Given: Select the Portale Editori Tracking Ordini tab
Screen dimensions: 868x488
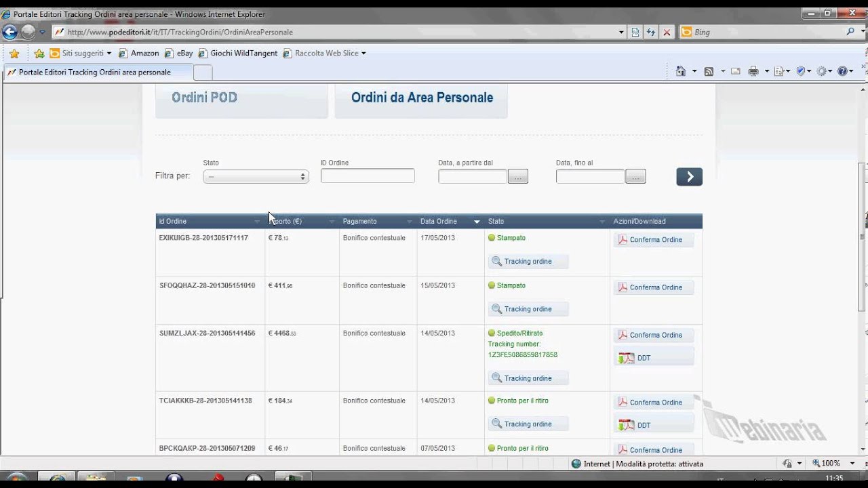Looking at the screenshot, I should (x=98, y=73).
